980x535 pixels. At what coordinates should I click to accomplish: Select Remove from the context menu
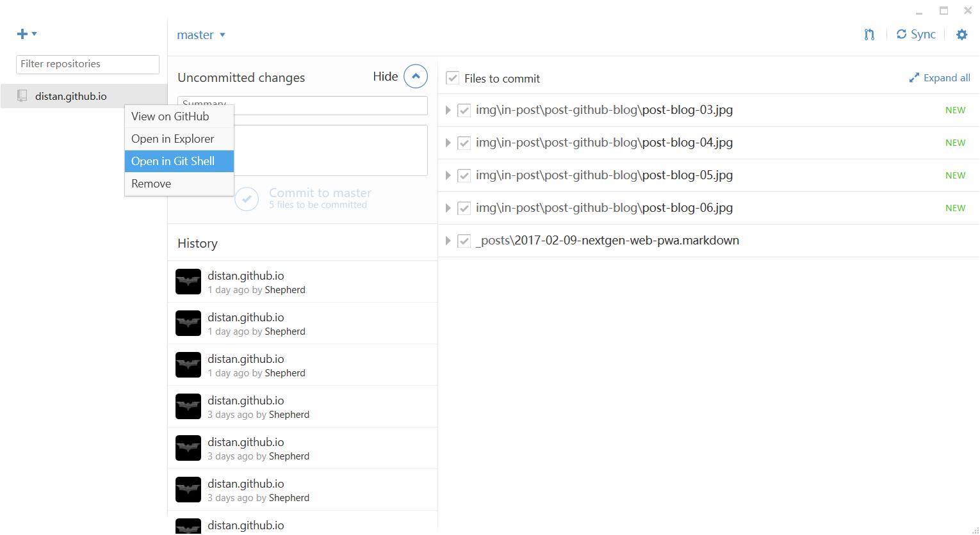click(x=179, y=184)
